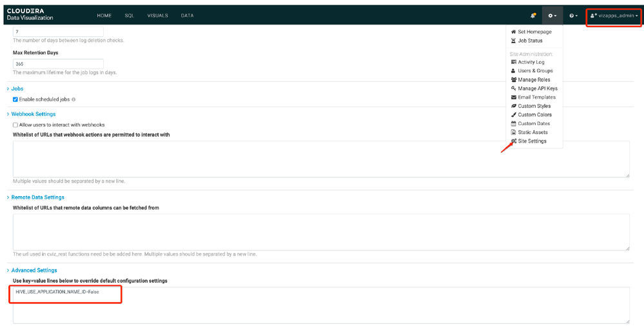
Task: Click the Max Retention Days label
Action: [35, 53]
